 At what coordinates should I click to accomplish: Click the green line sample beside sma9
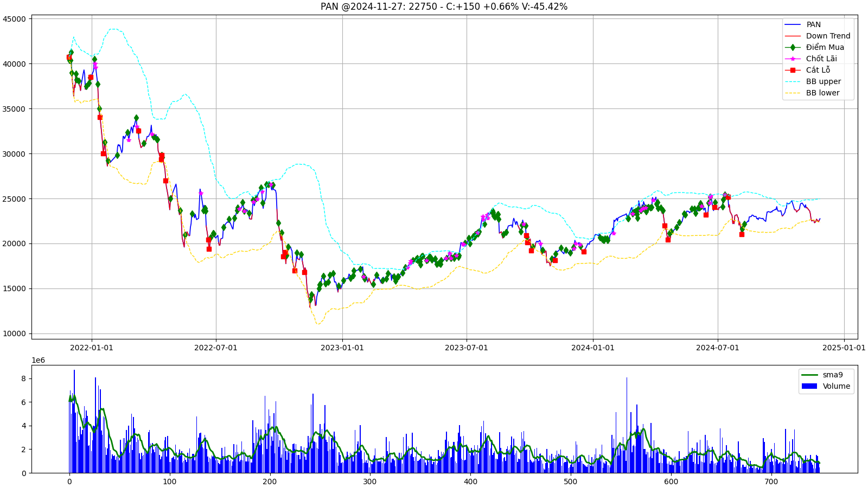pos(809,375)
